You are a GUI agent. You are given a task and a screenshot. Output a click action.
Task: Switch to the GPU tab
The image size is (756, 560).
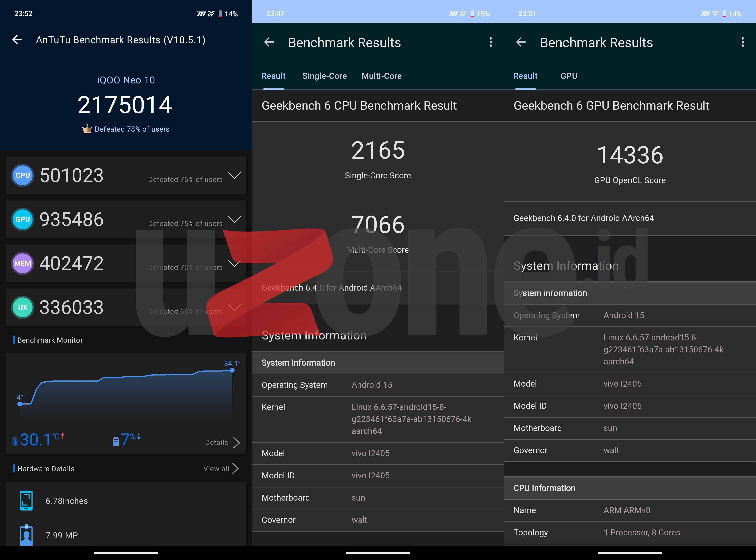pos(569,76)
